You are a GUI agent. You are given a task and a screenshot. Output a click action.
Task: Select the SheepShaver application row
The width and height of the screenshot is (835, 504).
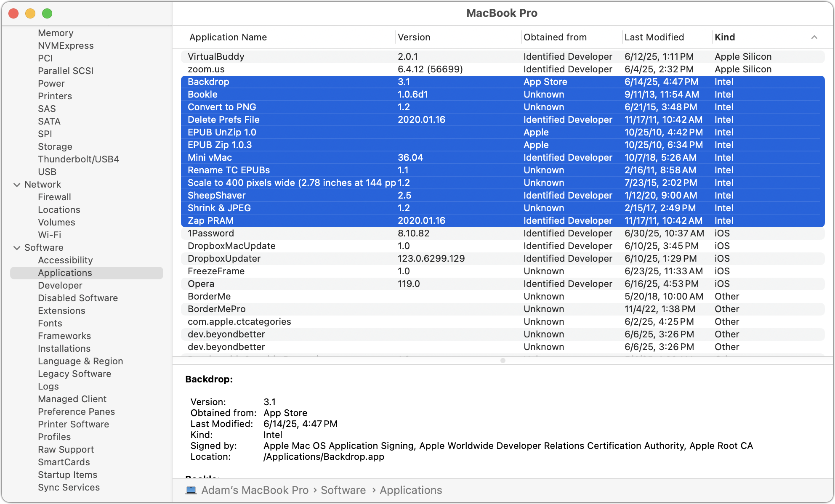tap(216, 195)
